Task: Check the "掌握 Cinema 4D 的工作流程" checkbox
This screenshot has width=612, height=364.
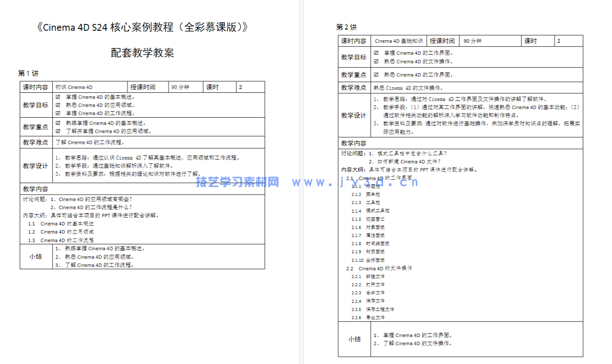Action: (58, 113)
